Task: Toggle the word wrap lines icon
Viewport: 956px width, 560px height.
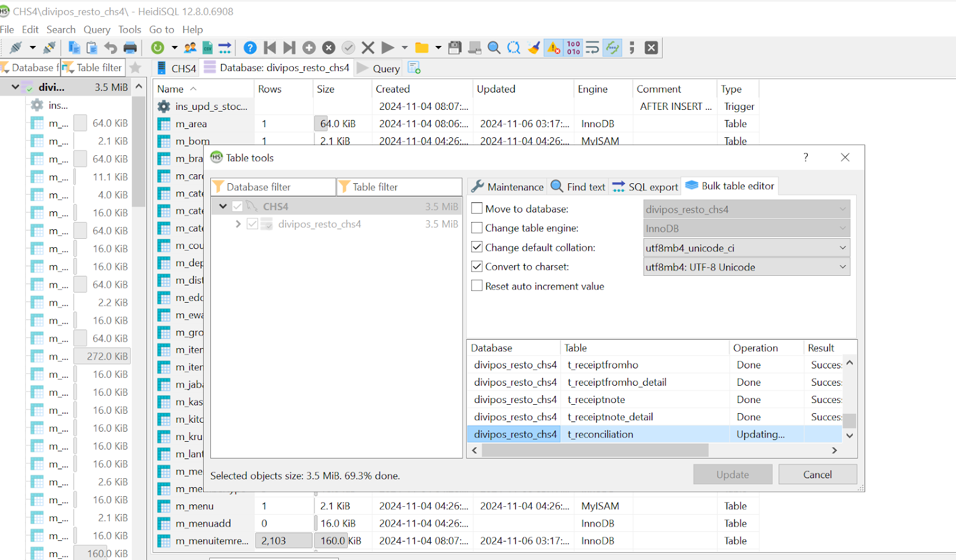Action: [592, 48]
